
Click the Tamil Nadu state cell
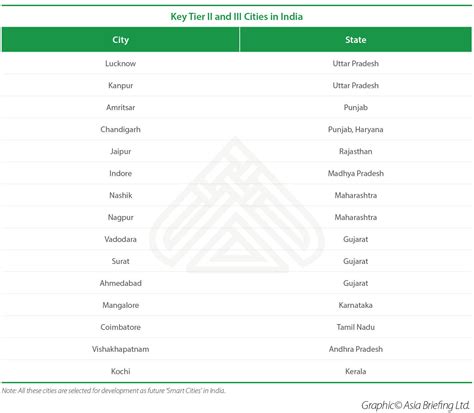click(355, 327)
